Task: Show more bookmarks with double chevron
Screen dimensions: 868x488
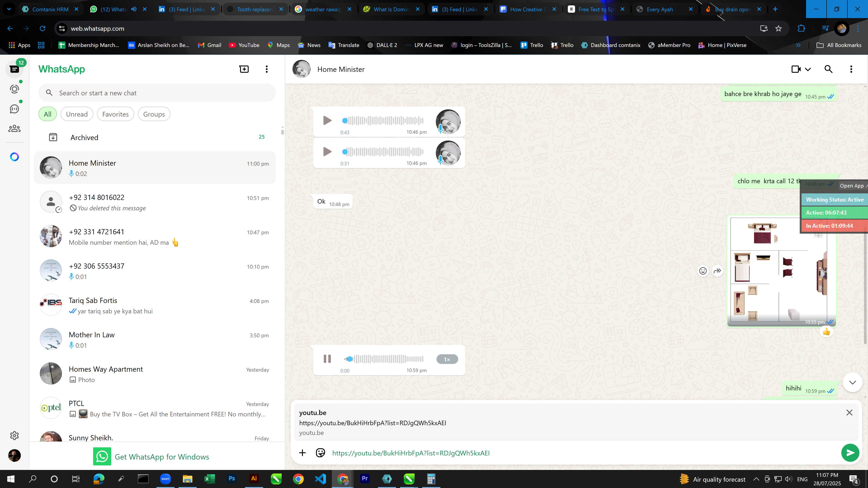Action: [798, 45]
